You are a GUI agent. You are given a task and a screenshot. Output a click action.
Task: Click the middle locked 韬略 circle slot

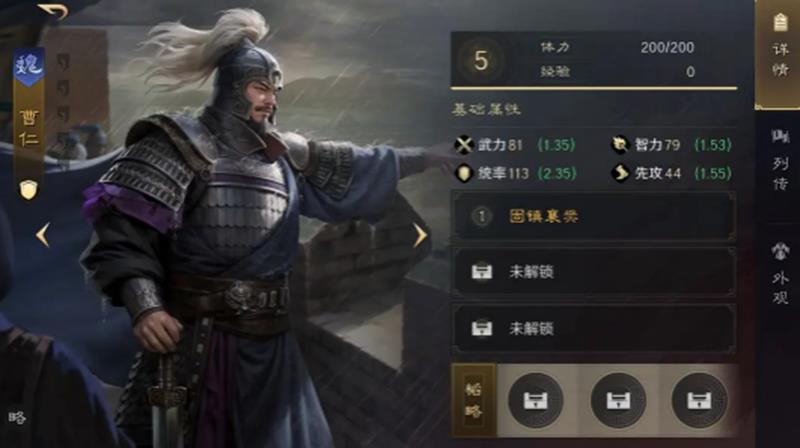point(618,400)
